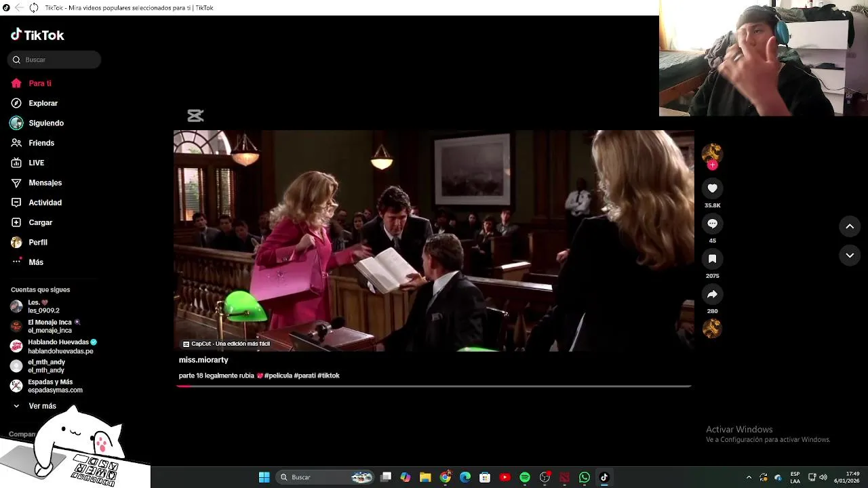
Task: Follow the creator via red plus badge
Action: click(712, 165)
